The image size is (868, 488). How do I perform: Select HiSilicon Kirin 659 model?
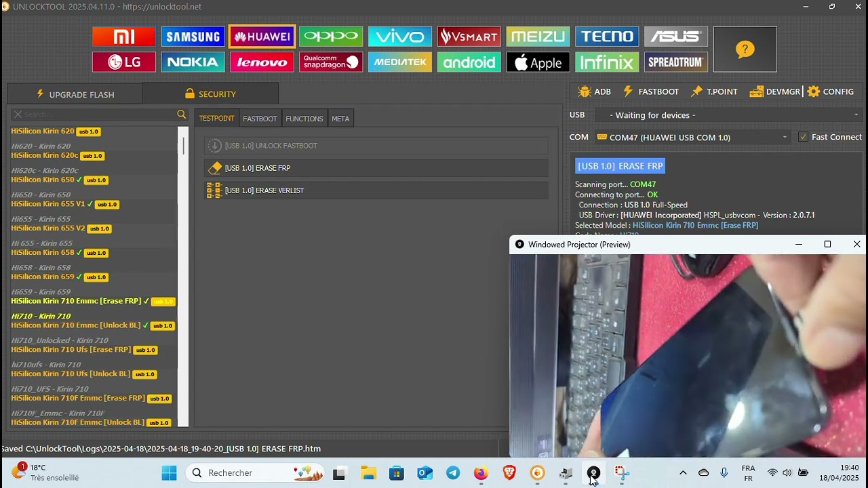59,277
